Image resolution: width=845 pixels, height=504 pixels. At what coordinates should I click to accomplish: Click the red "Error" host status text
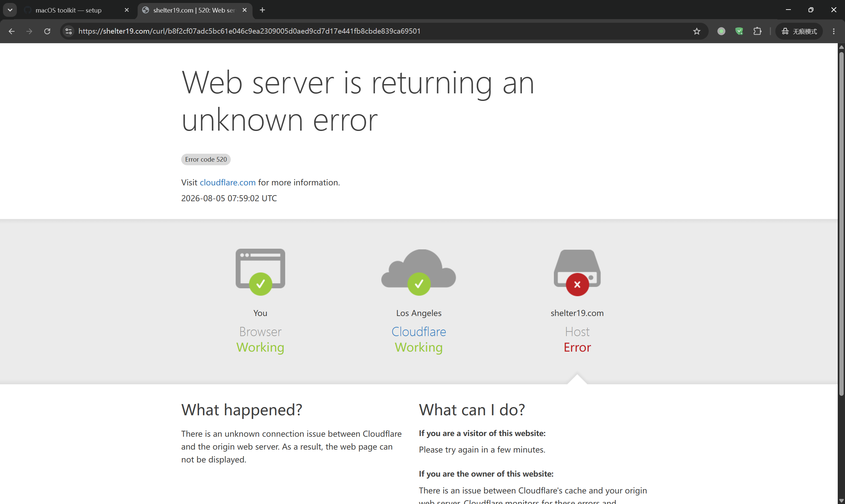577,347
